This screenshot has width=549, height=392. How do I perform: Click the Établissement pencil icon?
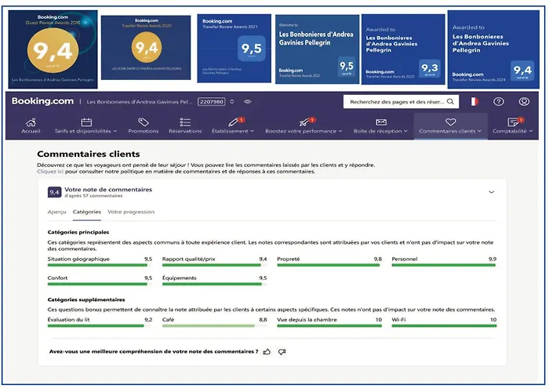click(233, 122)
